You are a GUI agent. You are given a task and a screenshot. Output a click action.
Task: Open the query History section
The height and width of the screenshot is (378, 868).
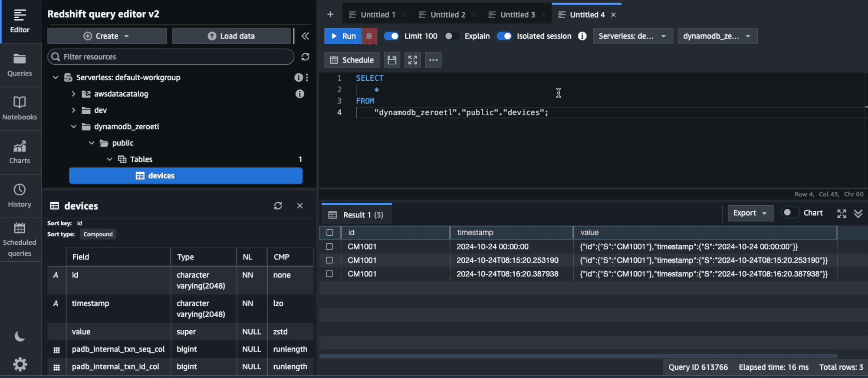[x=20, y=196]
